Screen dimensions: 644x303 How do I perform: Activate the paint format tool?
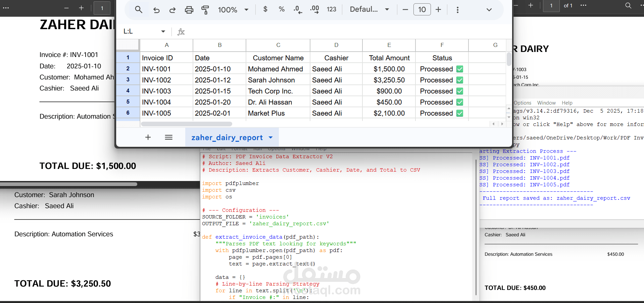point(205,10)
